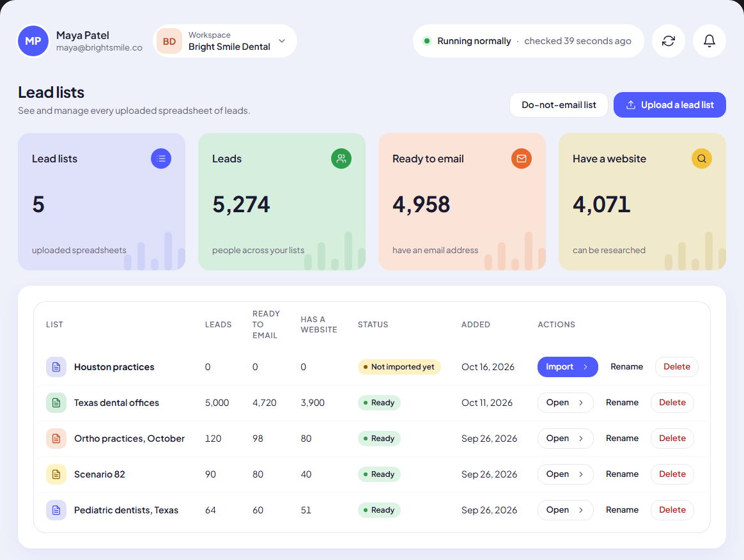
Task: Delete Texas dental offices list
Action: (x=672, y=403)
